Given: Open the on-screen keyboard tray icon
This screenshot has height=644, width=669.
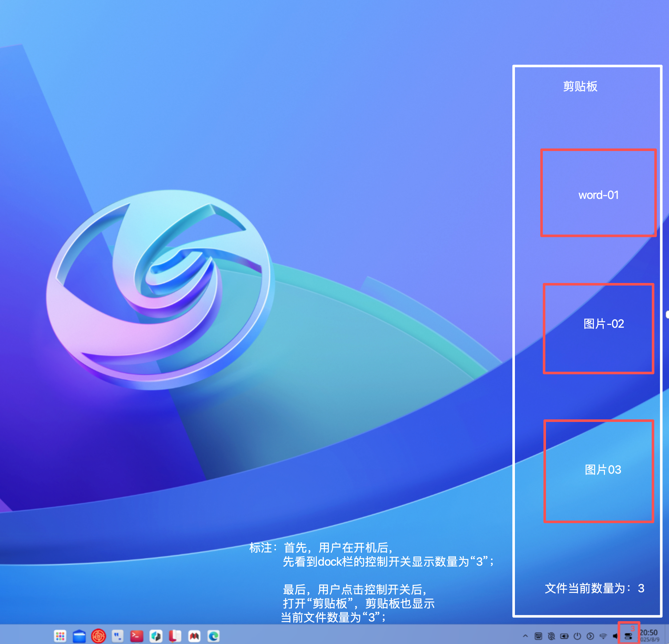Looking at the screenshot, I should pyautogui.click(x=538, y=636).
